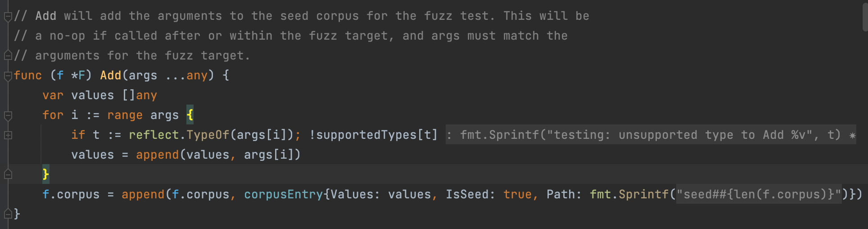Click fold end marker on third comment line
The image size is (868, 229).
point(8,56)
